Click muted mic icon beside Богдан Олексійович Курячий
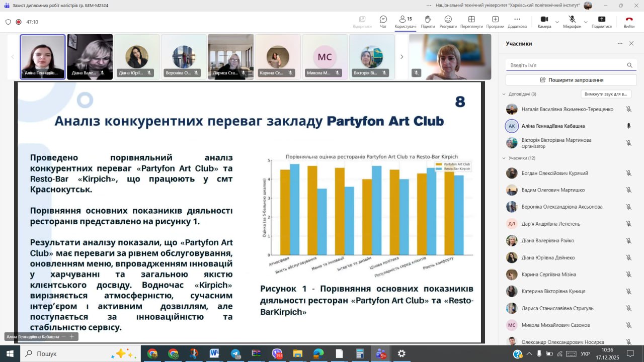 click(x=628, y=173)
